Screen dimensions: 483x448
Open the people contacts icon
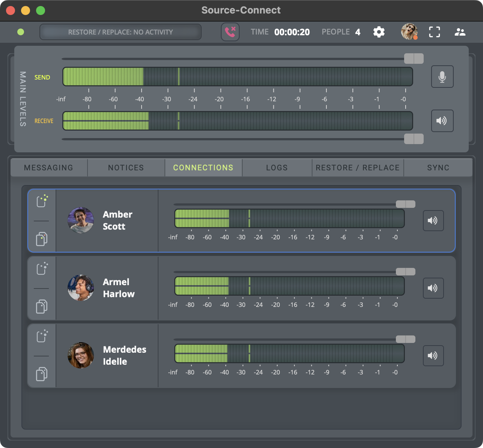coord(460,32)
